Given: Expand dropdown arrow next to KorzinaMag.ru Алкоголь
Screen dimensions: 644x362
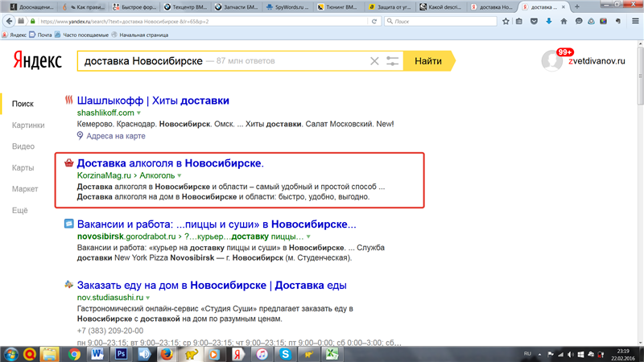Looking at the screenshot, I should pos(180,175).
